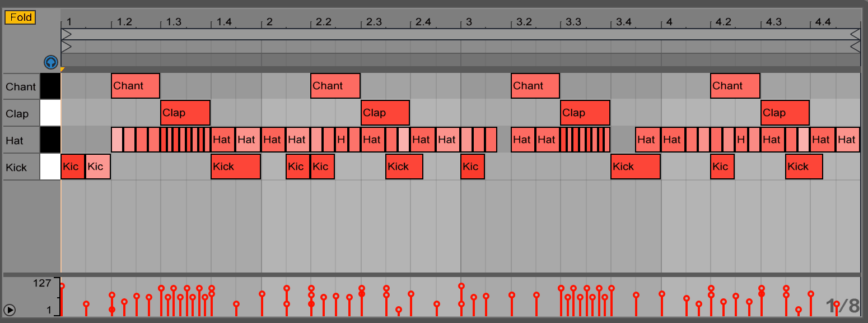
Task: Select the Hat note starting at 1.4
Action: pyautogui.click(x=223, y=140)
